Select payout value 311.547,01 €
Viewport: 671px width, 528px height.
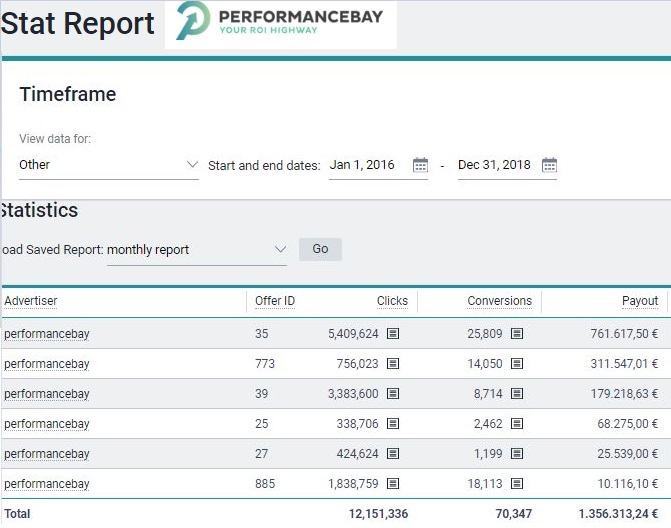pyautogui.click(x=624, y=363)
